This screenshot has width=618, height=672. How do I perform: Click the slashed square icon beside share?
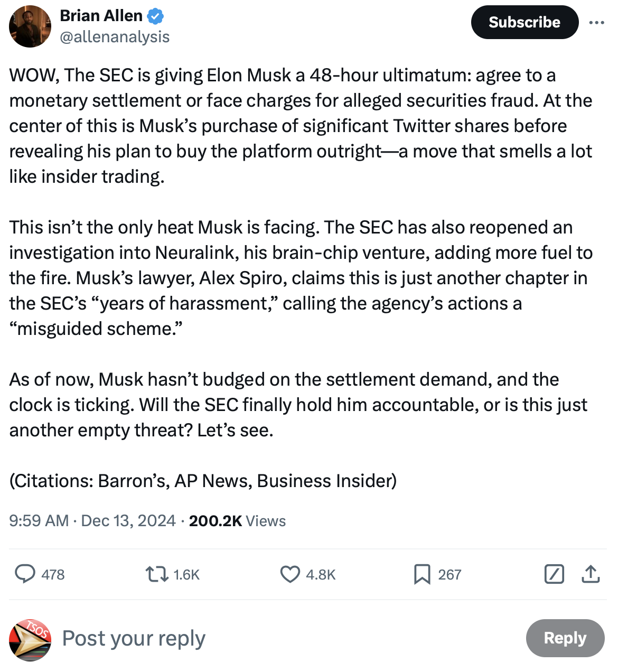coord(554,574)
